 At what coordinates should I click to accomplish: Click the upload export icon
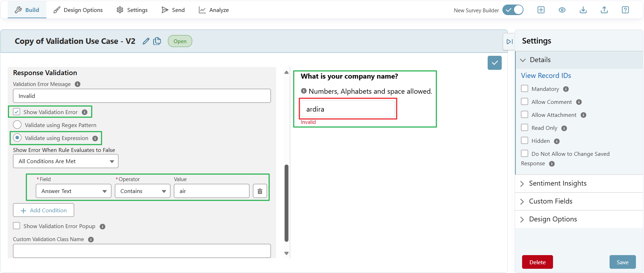pos(604,10)
